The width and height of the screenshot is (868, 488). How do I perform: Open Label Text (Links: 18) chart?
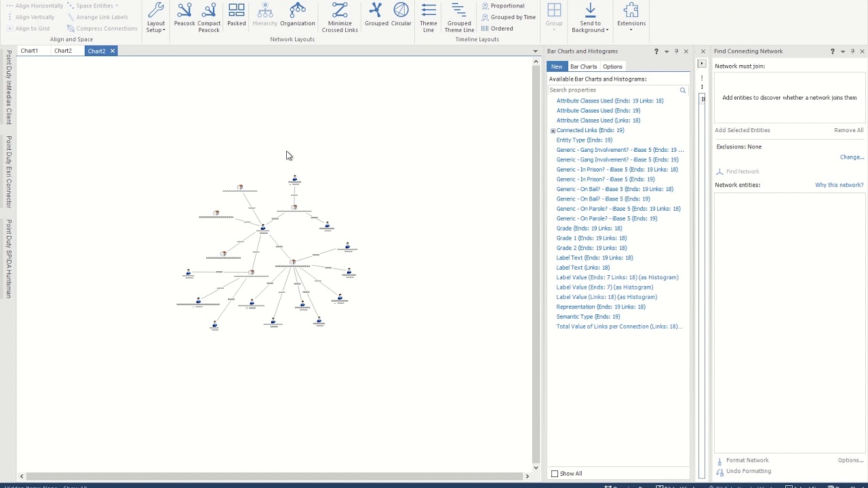point(583,268)
